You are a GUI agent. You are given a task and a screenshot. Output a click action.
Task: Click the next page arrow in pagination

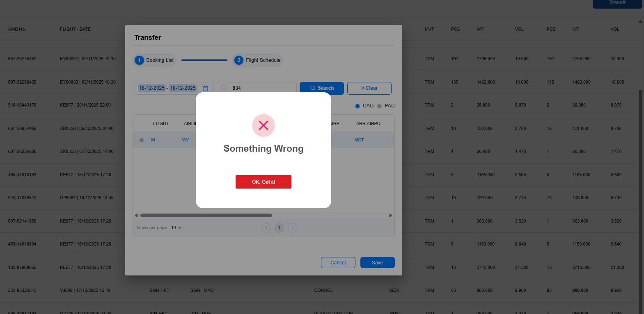point(292,228)
